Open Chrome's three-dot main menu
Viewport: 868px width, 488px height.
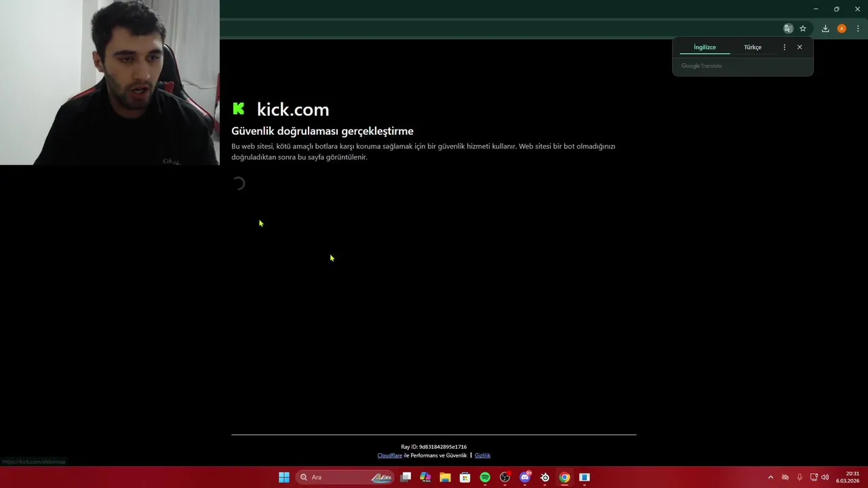point(858,28)
